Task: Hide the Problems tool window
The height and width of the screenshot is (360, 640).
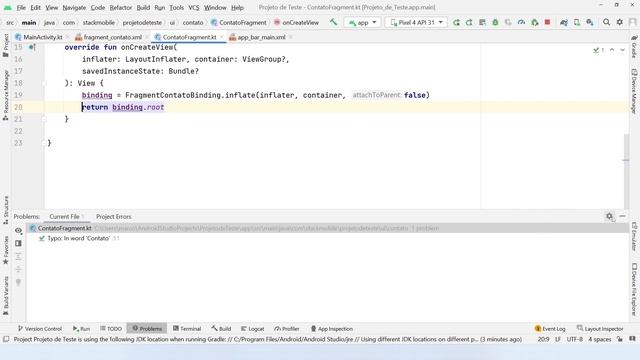Action: point(622,216)
